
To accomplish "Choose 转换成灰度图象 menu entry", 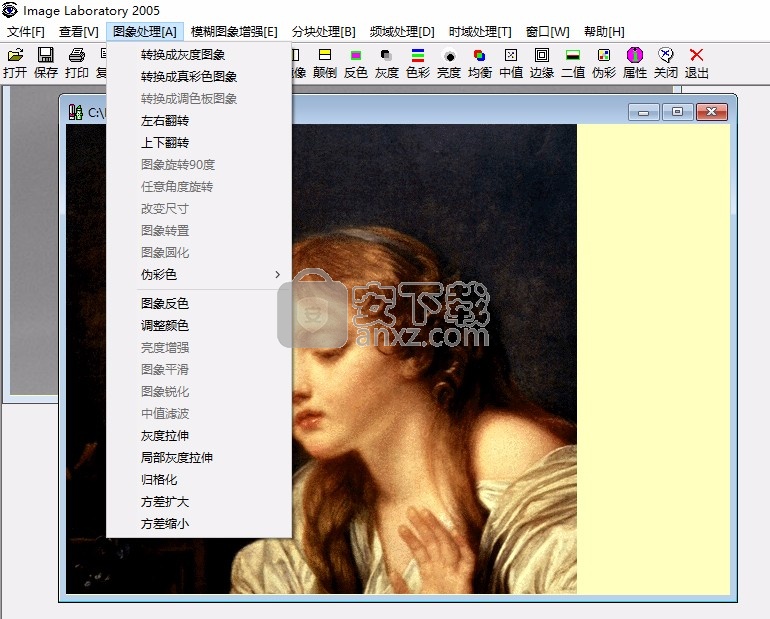I will click(x=199, y=54).
